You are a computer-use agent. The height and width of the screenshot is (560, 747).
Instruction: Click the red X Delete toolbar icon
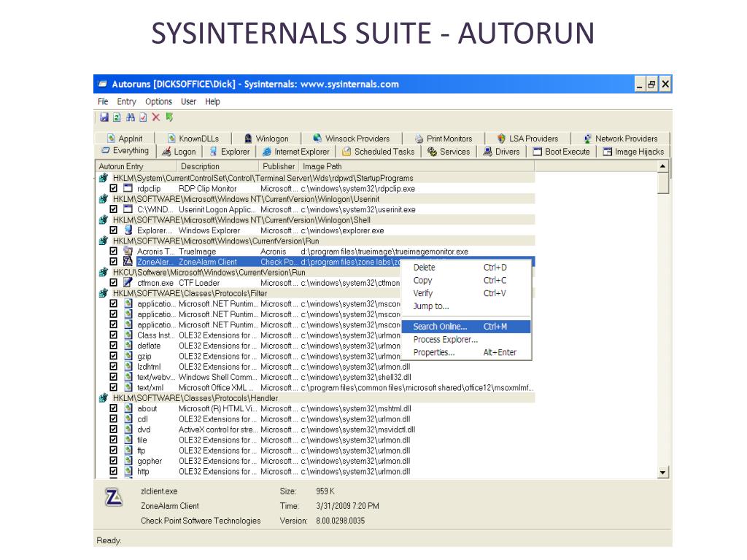(156, 117)
